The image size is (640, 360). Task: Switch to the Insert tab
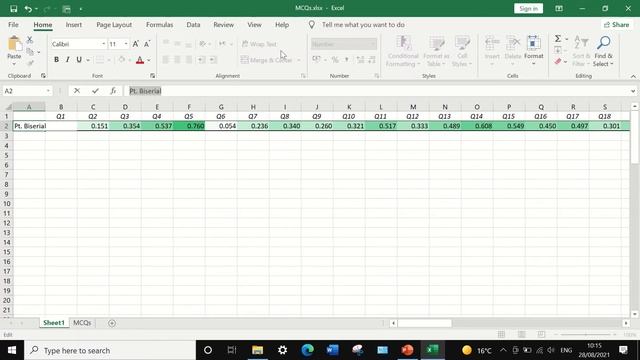[73, 24]
